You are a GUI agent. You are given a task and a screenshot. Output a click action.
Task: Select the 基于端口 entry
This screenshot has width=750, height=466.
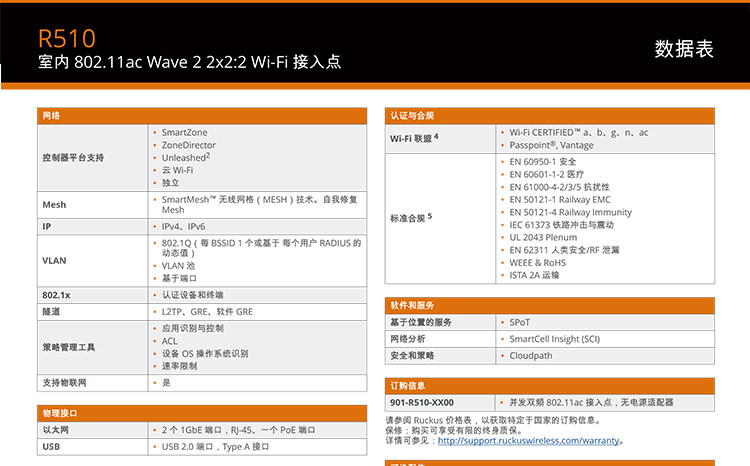(x=179, y=278)
